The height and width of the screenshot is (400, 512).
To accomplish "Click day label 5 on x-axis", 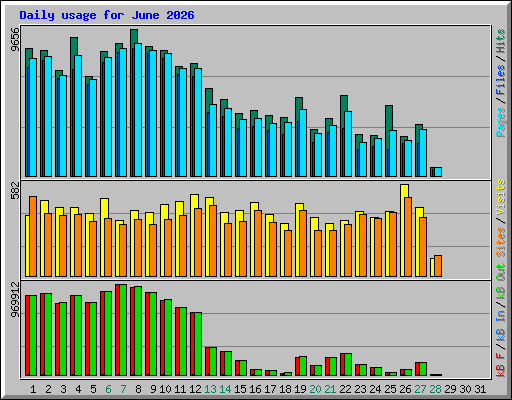I will pos(93,389).
